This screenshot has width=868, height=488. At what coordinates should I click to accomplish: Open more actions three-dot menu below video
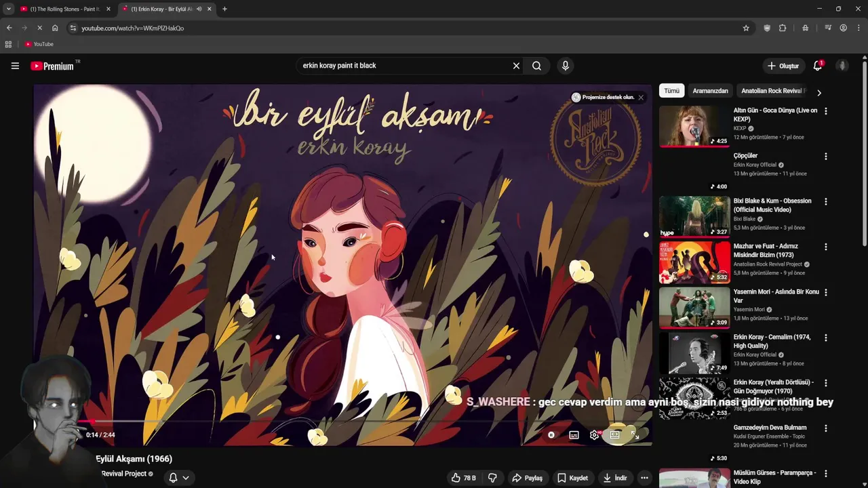coord(644,478)
